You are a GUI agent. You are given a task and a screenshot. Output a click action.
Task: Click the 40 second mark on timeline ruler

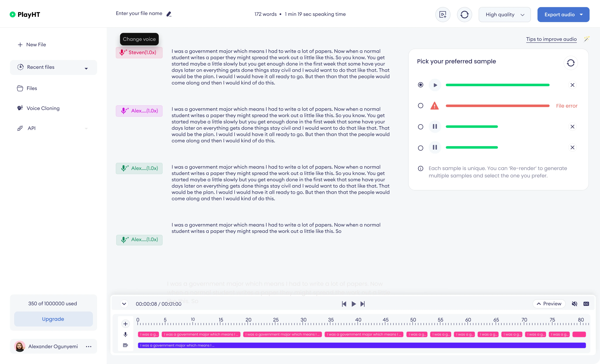(358, 320)
